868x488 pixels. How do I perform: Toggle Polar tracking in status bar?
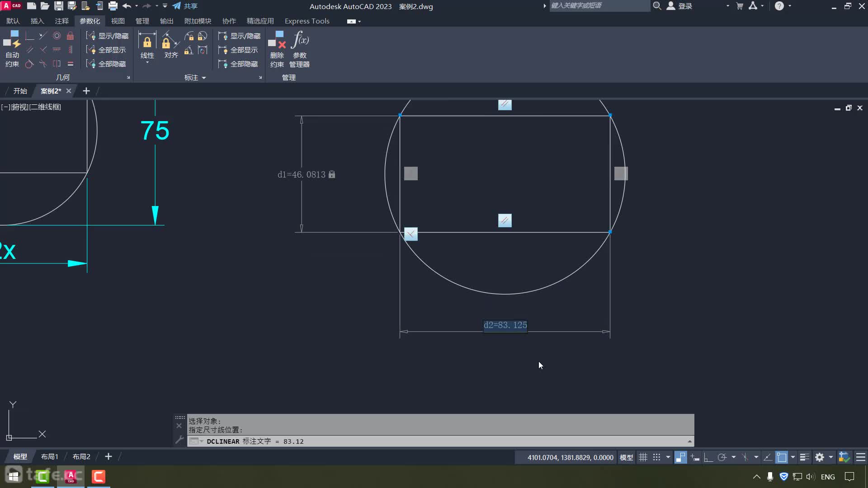click(722, 457)
